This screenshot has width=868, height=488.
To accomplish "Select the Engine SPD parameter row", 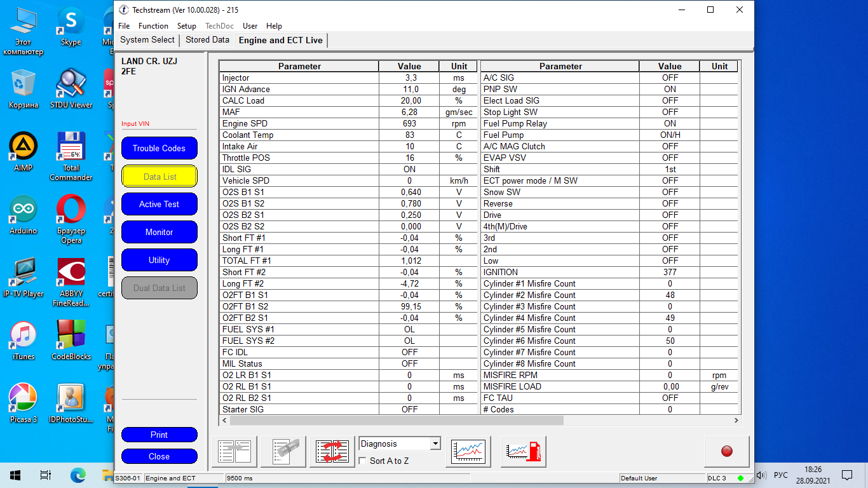I will [348, 123].
